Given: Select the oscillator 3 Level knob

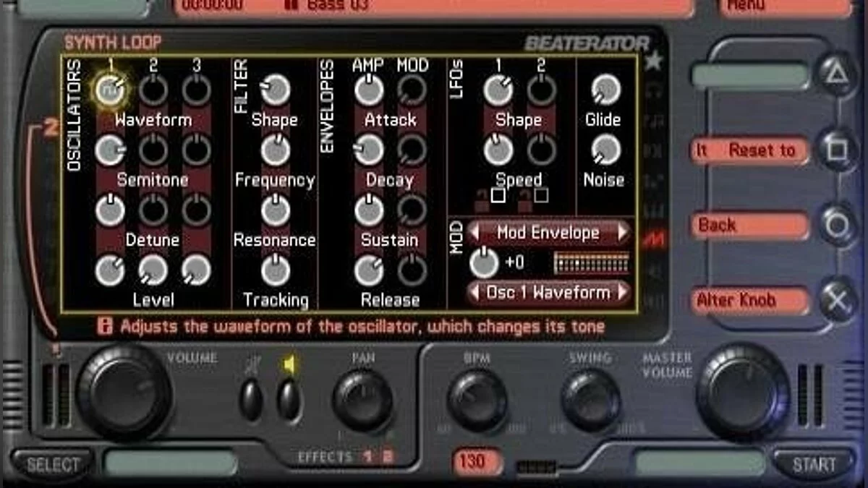Looking at the screenshot, I should [196, 270].
